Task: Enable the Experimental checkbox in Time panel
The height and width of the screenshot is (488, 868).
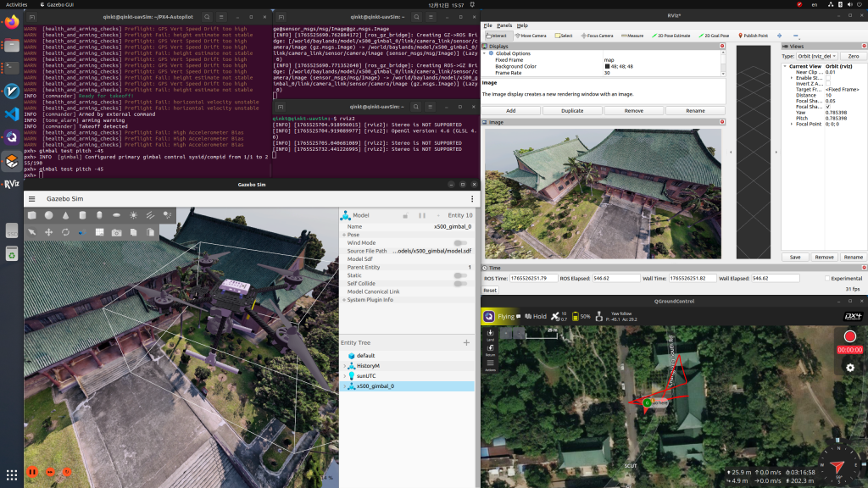Action: 827,278
